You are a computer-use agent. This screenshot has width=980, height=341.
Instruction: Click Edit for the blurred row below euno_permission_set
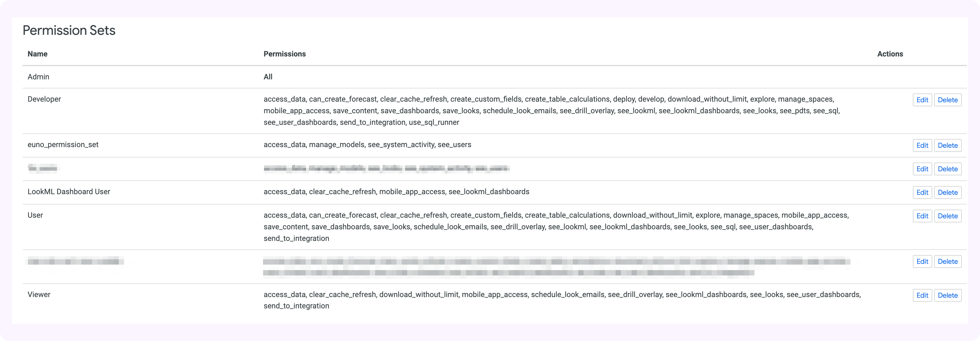coord(922,169)
